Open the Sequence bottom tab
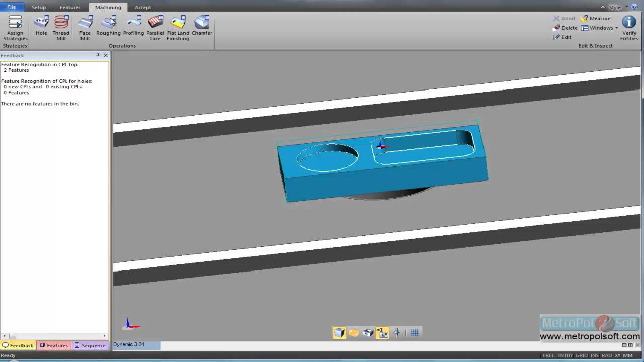 90,345
